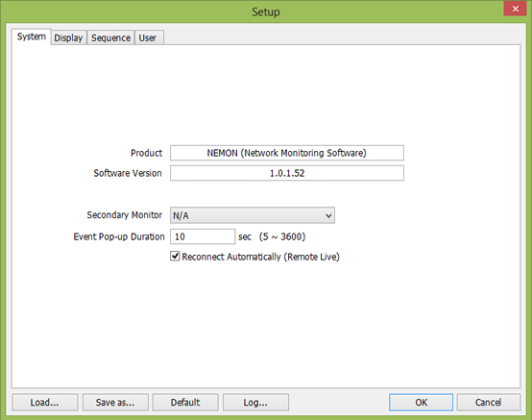Restore settings with the Default button
532x420 pixels.
click(185, 403)
